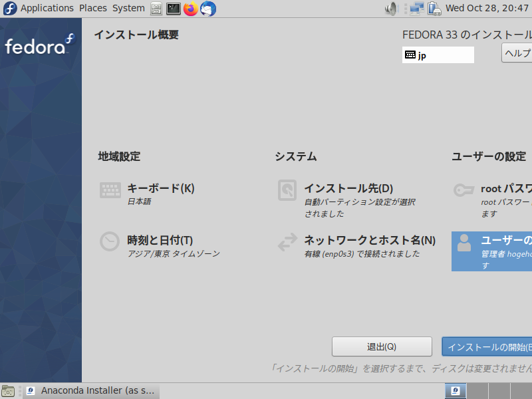Open the キーボード(K) settings
This screenshot has height=399, width=532.
click(160, 188)
